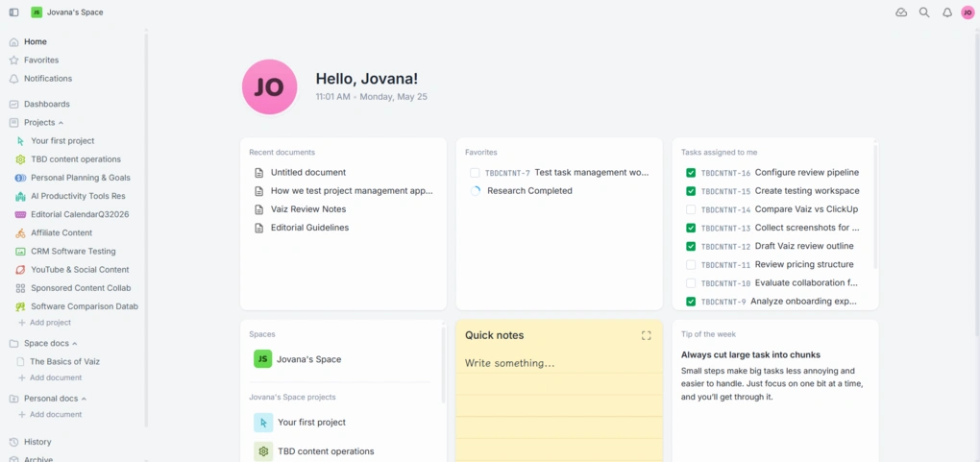Open notifications bell in top bar
The width and height of the screenshot is (980, 462).
click(x=947, y=12)
